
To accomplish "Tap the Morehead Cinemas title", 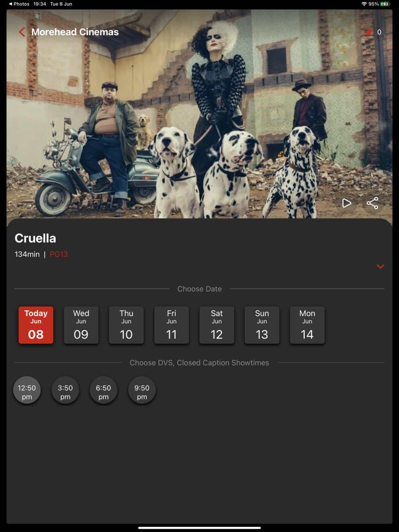I will [75, 32].
